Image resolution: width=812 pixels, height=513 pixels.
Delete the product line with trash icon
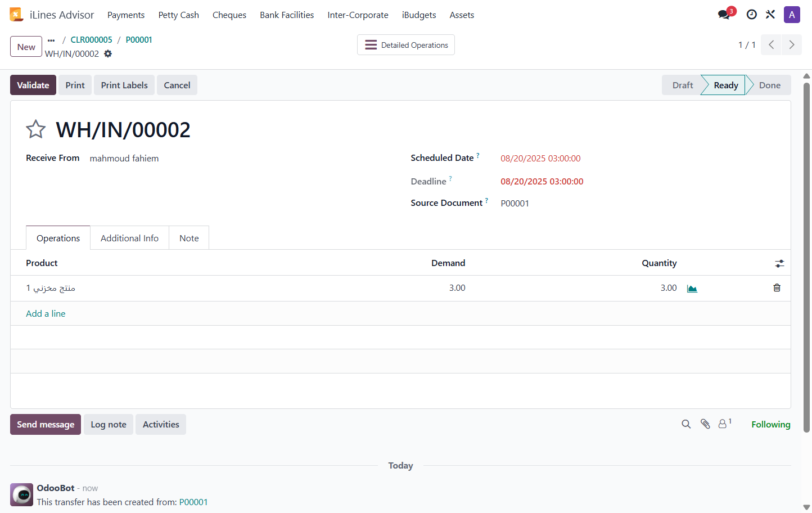click(777, 288)
